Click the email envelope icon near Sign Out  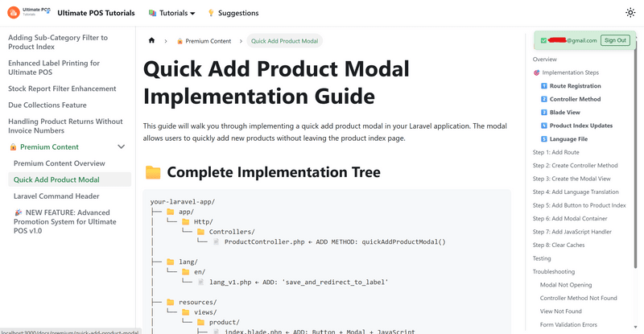(543, 40)
